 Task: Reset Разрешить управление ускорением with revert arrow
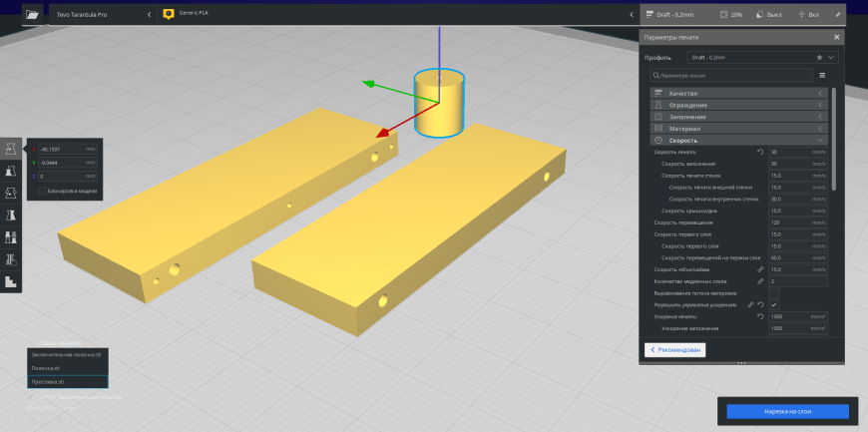[x=760, y=304]
